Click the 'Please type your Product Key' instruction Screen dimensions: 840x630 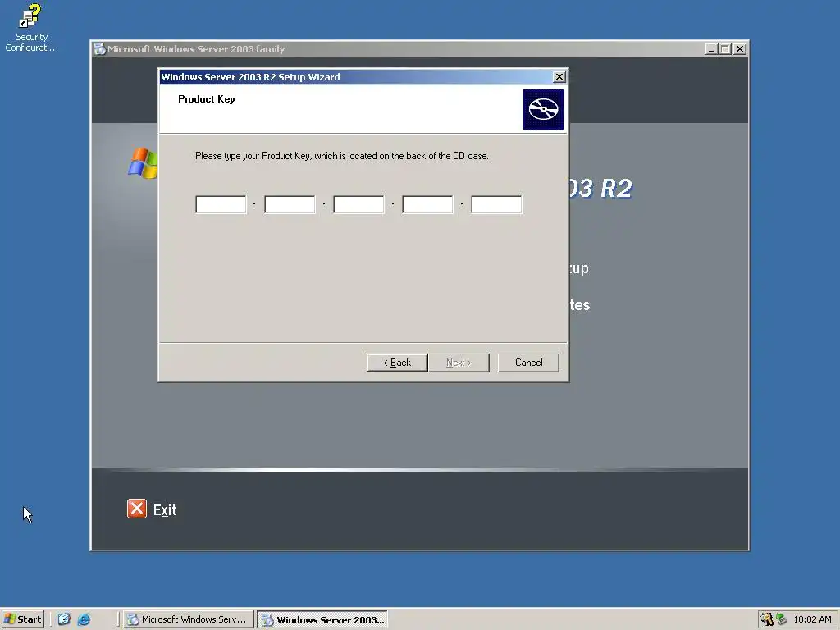pos(342,156)
